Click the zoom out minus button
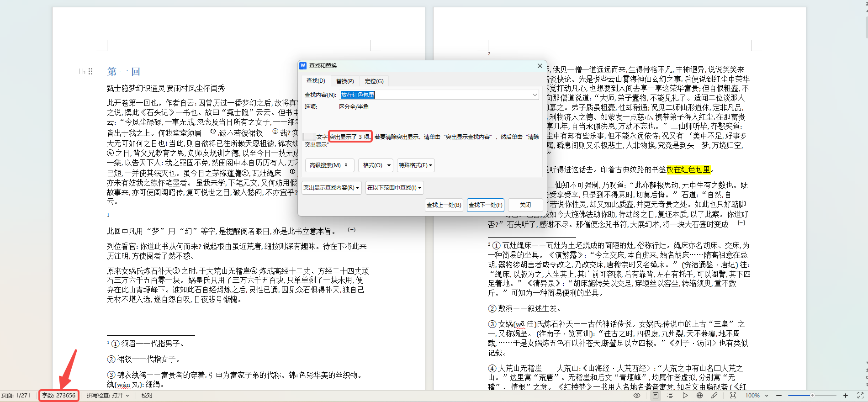The height and width of the screenshot is (402, 868). tap(779, 396)
